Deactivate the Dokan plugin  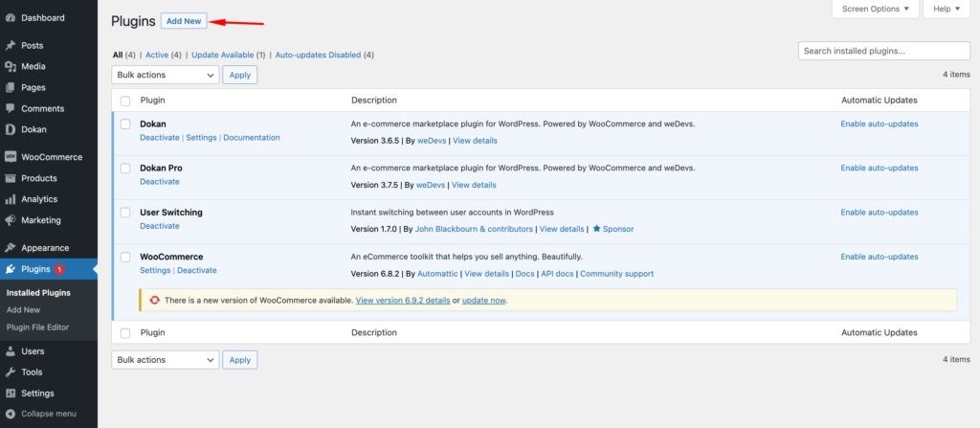pos(160,138)
